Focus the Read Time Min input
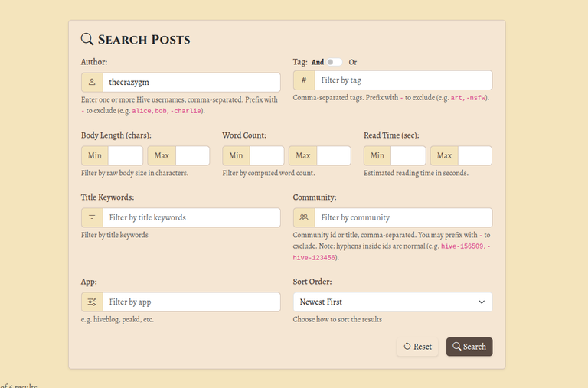Screen dimensions: 588x388 pyautogui.click(x=408, y=155)
